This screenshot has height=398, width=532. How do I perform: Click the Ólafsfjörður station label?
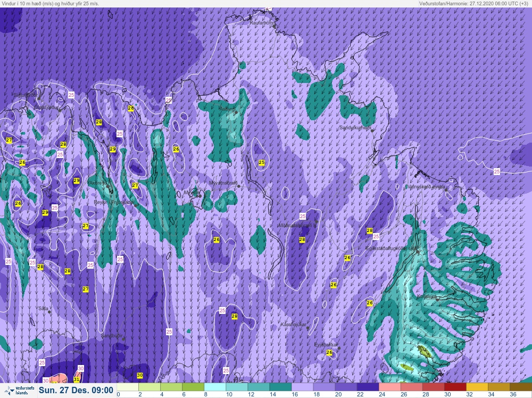click(x=46, y=107)
